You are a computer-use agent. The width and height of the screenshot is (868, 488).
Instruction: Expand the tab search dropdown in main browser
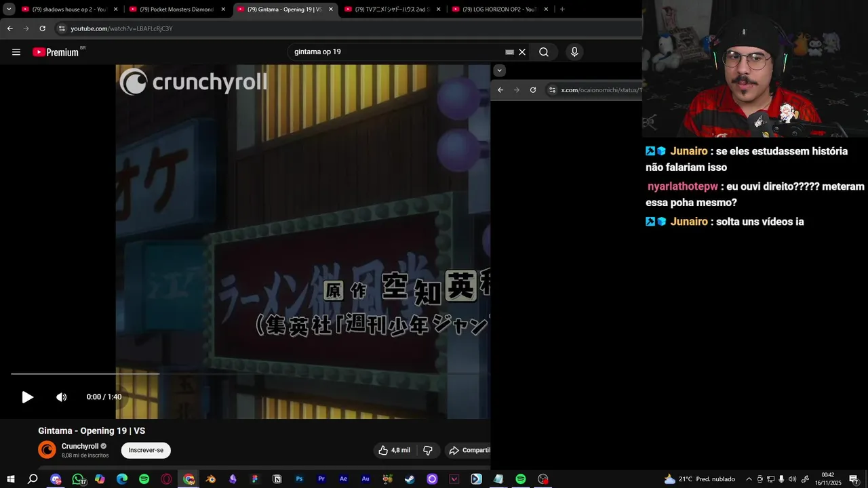pyautogui.click(x=9, y=9)
